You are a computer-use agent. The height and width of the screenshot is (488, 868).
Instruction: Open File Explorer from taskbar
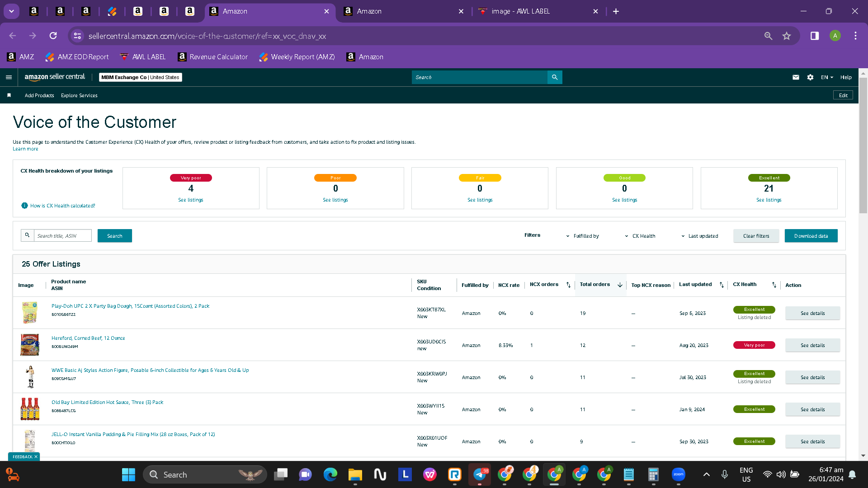tap(355, 474)
